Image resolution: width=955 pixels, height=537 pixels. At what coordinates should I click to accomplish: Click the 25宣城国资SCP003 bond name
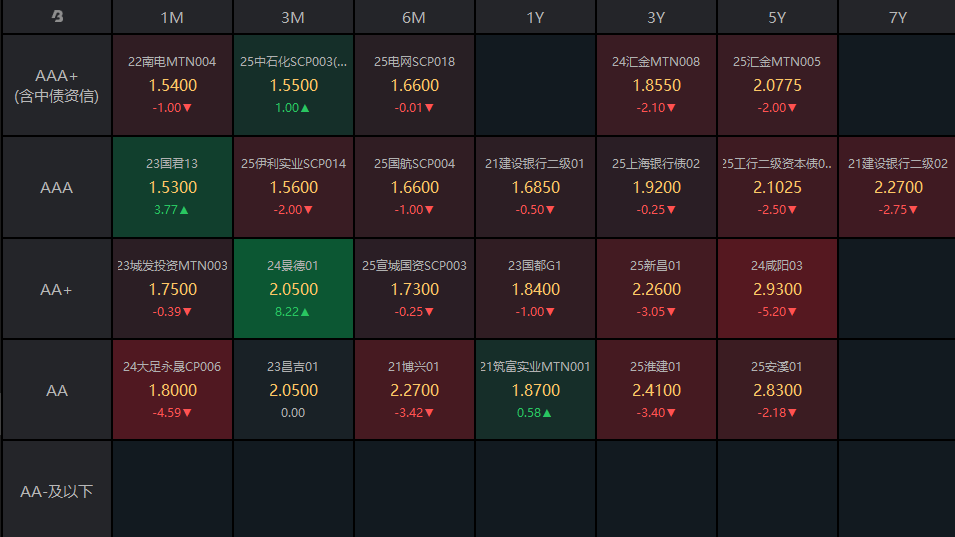click(414, 266)
